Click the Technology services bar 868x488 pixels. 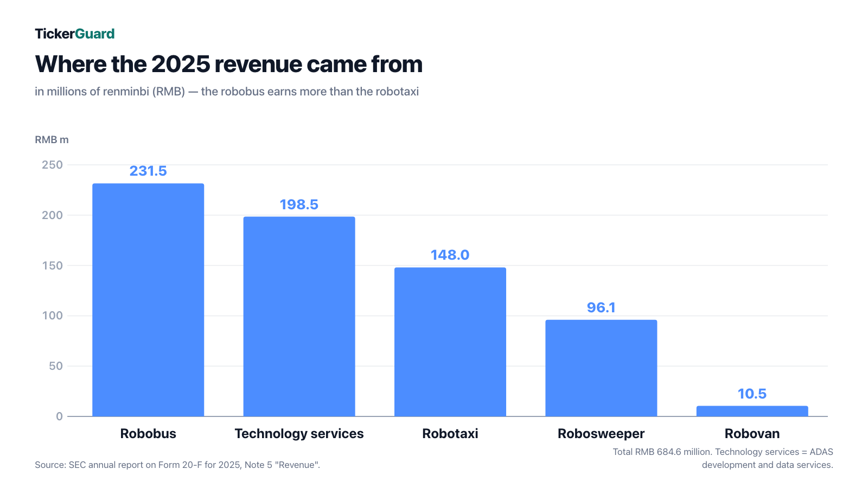299,317
